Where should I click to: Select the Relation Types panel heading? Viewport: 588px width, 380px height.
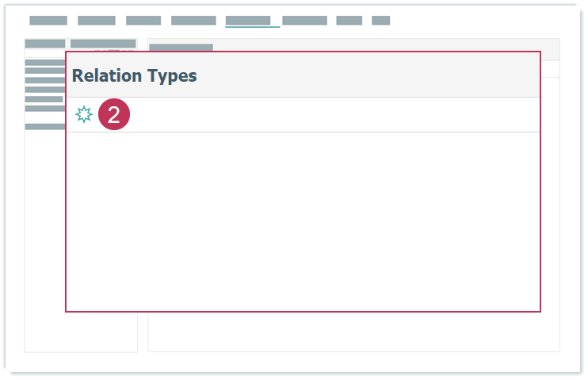click(x=135, y=76)
